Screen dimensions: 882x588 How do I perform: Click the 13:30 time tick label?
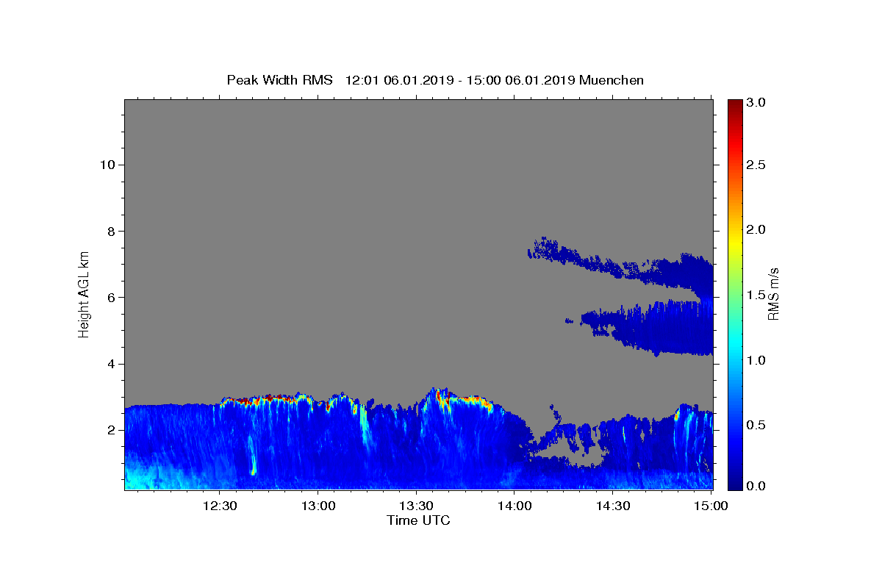(416, 506)
